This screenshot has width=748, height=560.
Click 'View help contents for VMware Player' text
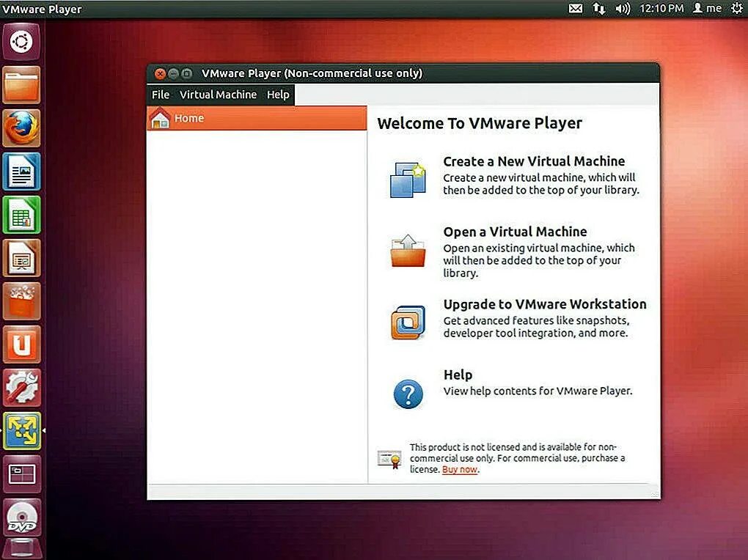(538, 391)
